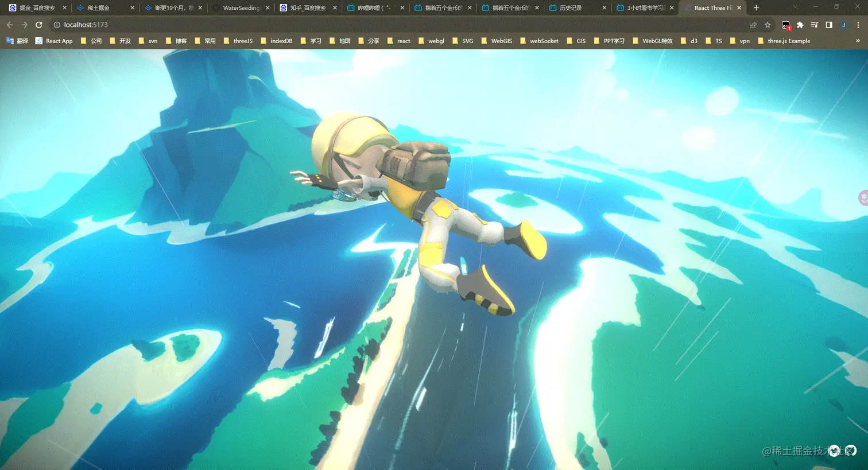This screenshot has height=470, width=868.
Task: Expand the react bookmark folder
Action: click(x=398, y=41)
